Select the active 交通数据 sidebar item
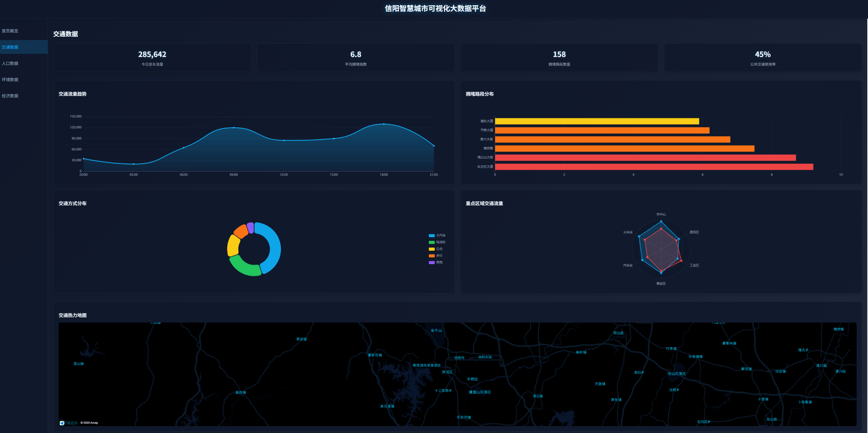Viewport: 868px width, 433px height. point(10,47)
